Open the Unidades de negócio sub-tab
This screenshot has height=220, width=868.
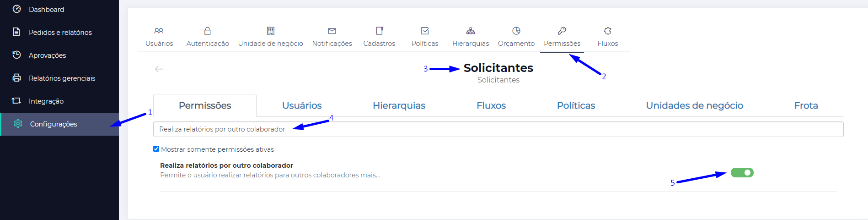click(694, 105)
